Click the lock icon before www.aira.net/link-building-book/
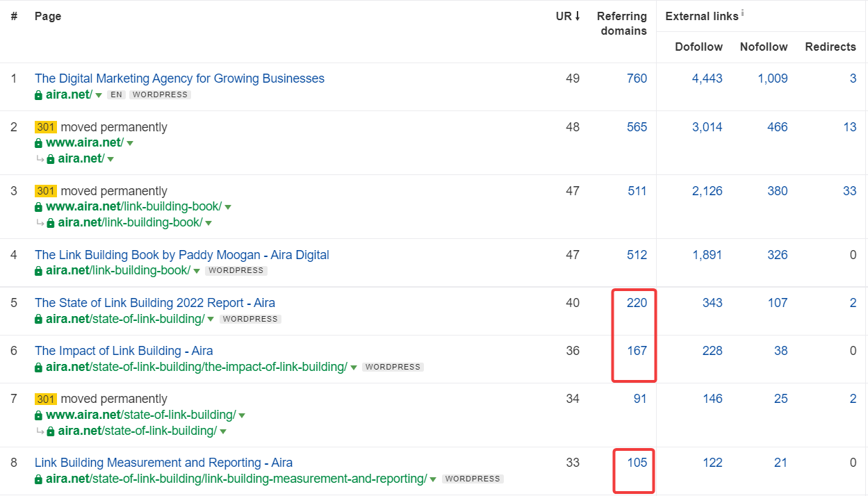Screen dimensions: 868x496 (39, 207)
